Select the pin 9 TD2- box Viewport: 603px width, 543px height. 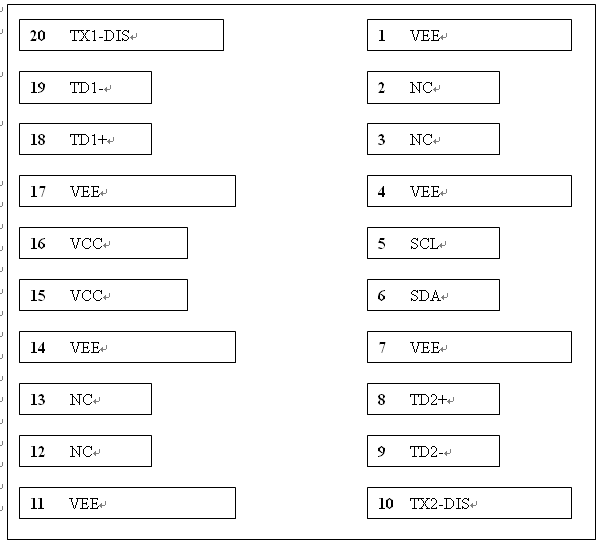click(x=433, y=451)
